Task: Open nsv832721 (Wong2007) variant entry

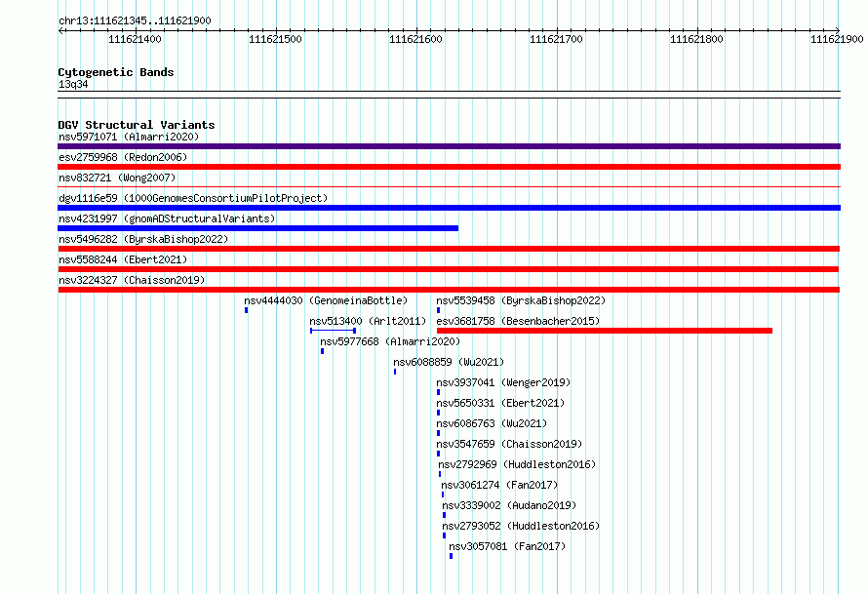Action: (x=117, y=178)
